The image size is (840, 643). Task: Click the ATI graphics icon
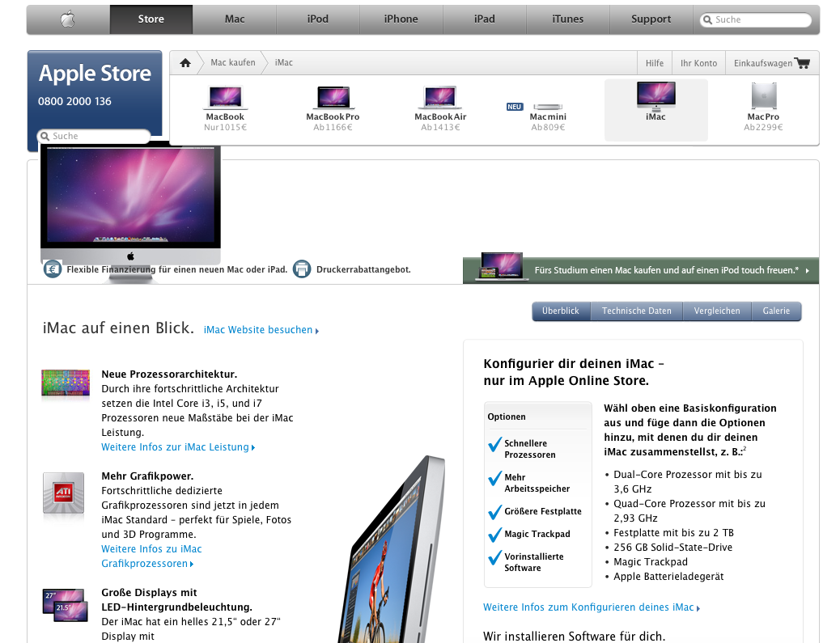pos(64,493)
